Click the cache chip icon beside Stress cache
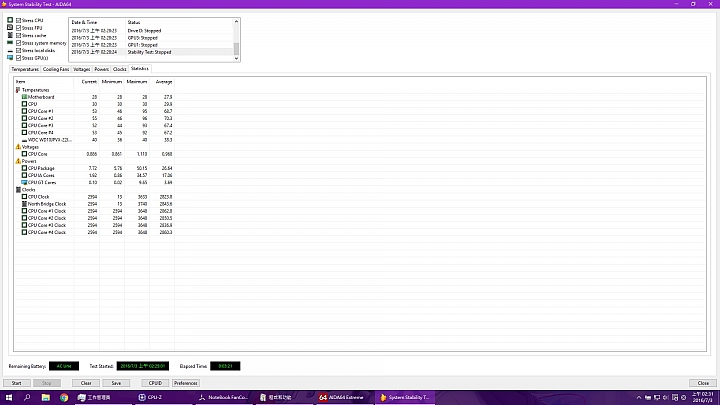The height and width of the screenshot is (405, 720). [x=10, y=35]
